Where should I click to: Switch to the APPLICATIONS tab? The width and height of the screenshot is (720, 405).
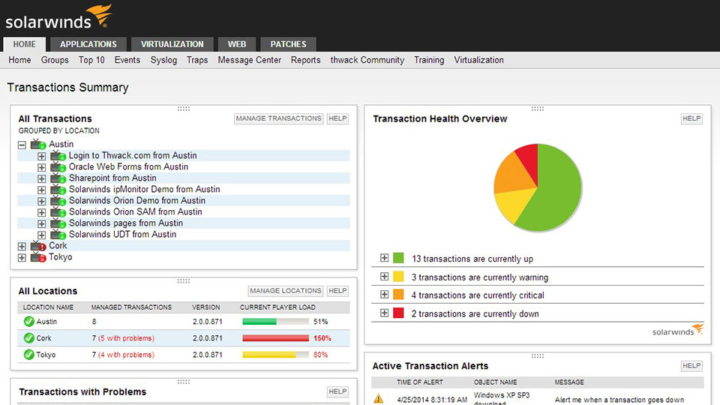click(88, 44)
